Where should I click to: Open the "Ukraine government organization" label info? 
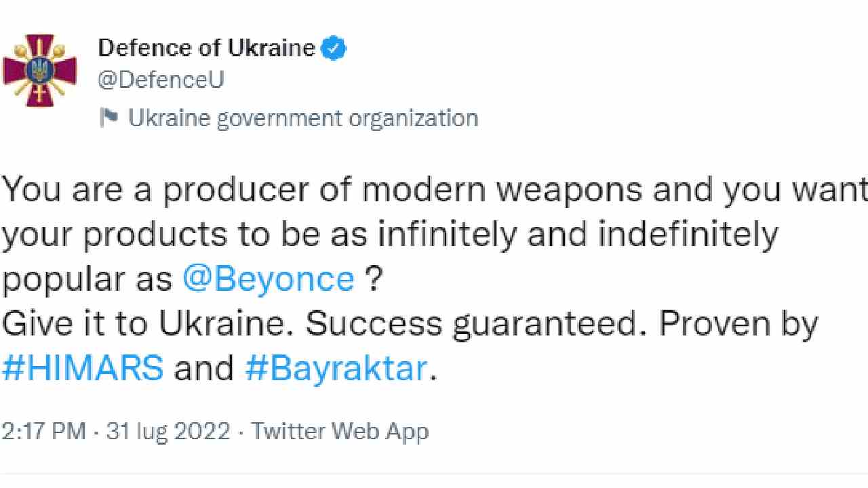(303, 118)
